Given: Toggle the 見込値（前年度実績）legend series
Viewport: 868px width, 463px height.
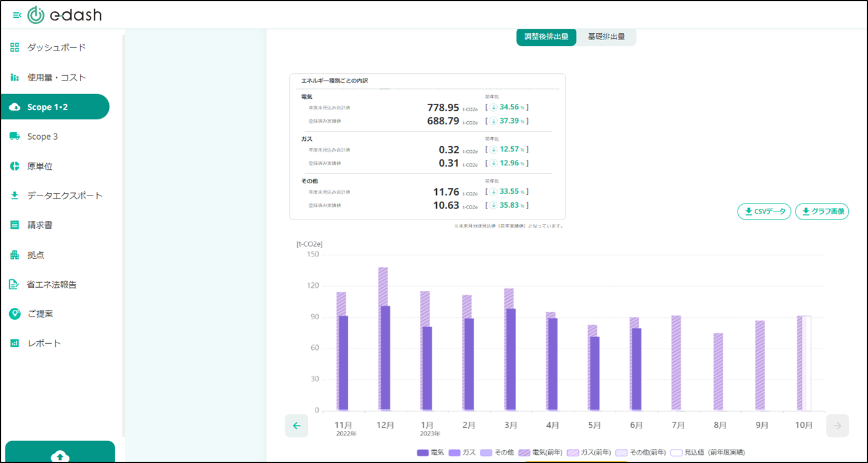Looking at the screenshot, I should click(x=707, y=452).
